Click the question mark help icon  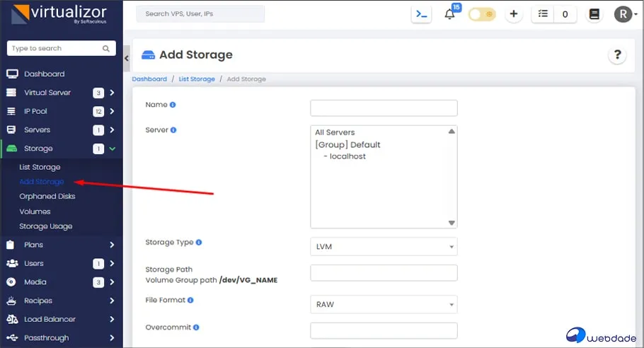[617, 55]
